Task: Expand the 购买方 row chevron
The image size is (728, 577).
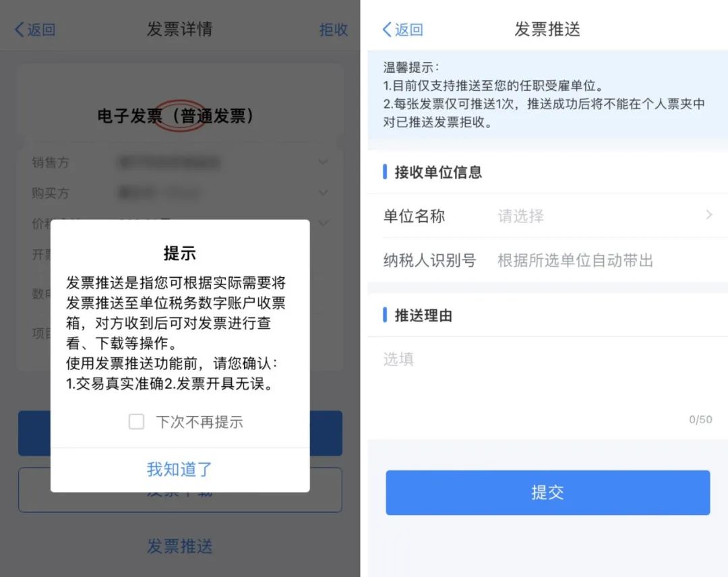Action: [x=323, y=192]
